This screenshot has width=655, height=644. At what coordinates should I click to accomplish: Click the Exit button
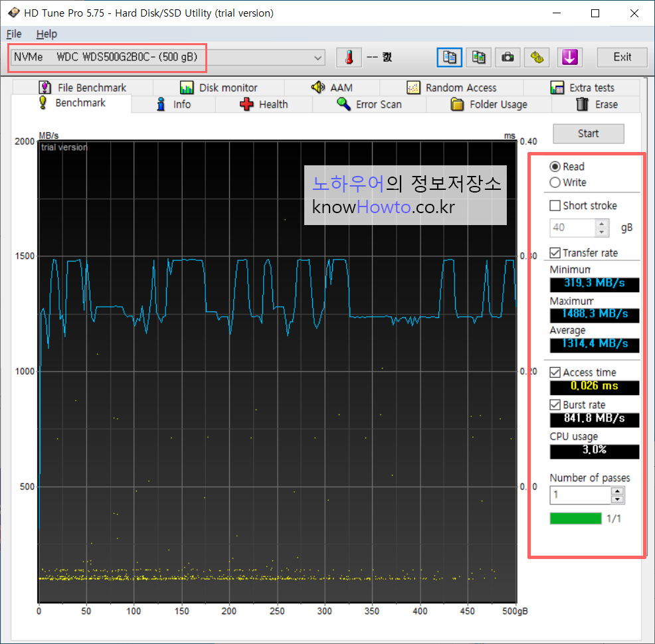click(622, 57)
